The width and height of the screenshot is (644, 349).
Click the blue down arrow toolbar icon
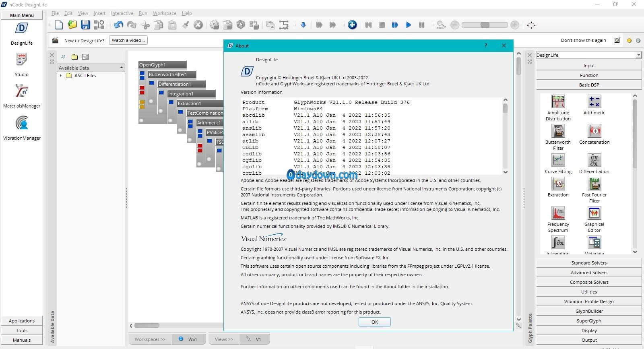303,25
